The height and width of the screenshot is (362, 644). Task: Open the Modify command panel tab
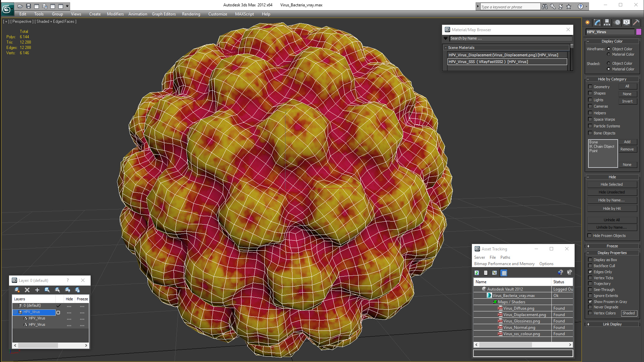coord(597,22)
